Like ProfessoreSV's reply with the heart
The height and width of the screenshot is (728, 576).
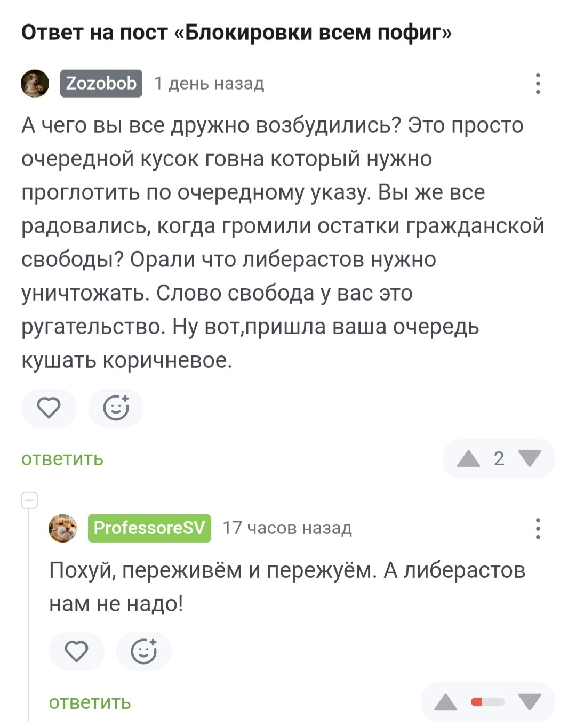[x=76, y=651]
